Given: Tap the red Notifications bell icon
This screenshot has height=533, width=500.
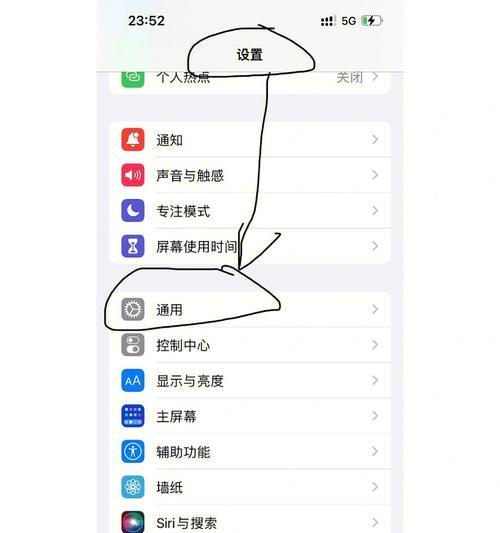Looking at the screenshot, I should click(133, 139).
